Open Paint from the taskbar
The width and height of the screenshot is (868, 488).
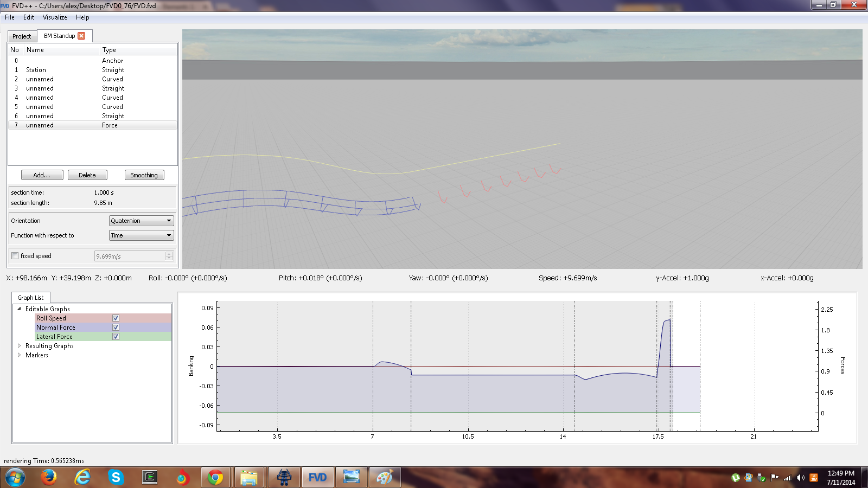point(384,477)
